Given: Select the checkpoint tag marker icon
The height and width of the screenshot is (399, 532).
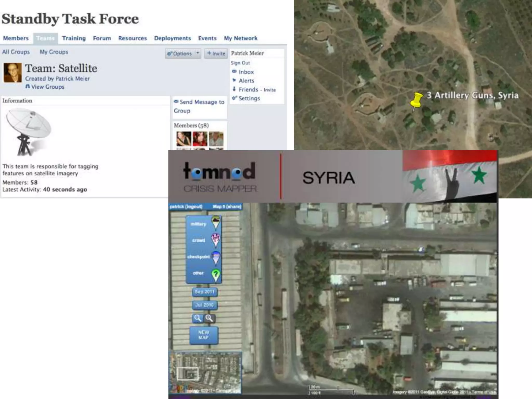Looking at the screenshot, I should [x=216, y=257].
